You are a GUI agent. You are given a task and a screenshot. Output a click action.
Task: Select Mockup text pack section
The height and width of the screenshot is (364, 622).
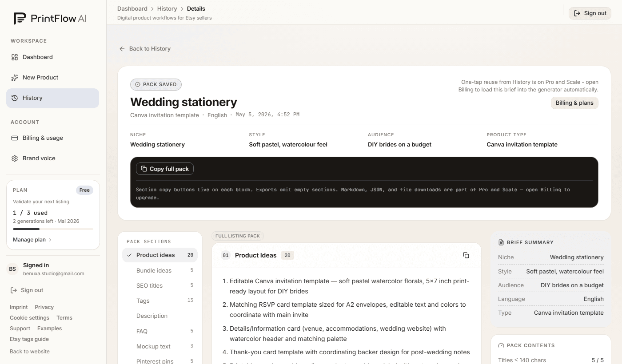tap(160, 346)
